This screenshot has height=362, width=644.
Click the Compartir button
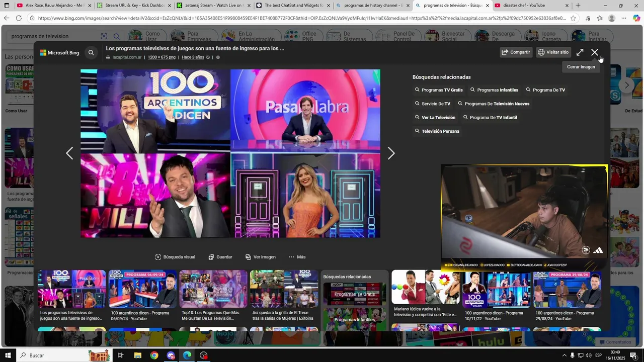[516, 52]
